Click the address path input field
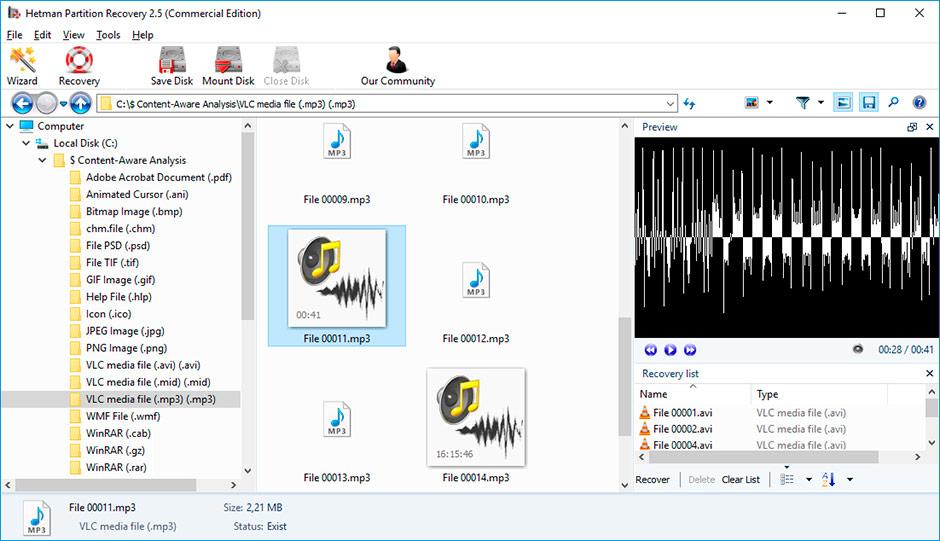Screen dimensions: 940x541 coord(387,104)
